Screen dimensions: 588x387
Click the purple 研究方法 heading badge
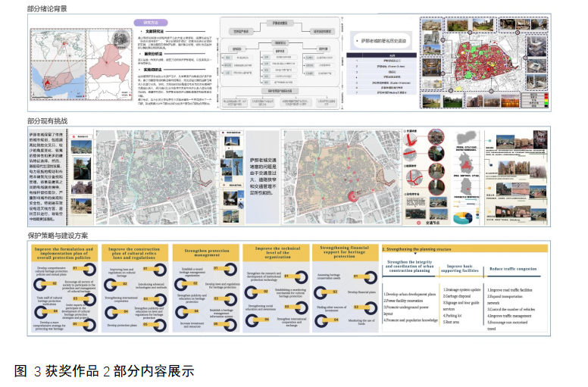point(149,23)
